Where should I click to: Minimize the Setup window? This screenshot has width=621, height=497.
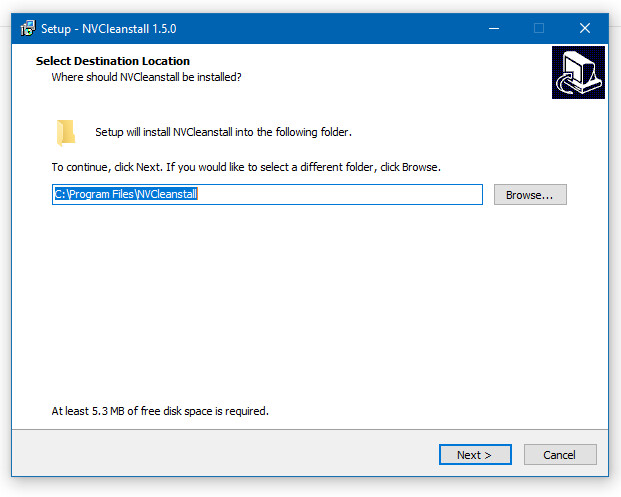click(494, 28)
